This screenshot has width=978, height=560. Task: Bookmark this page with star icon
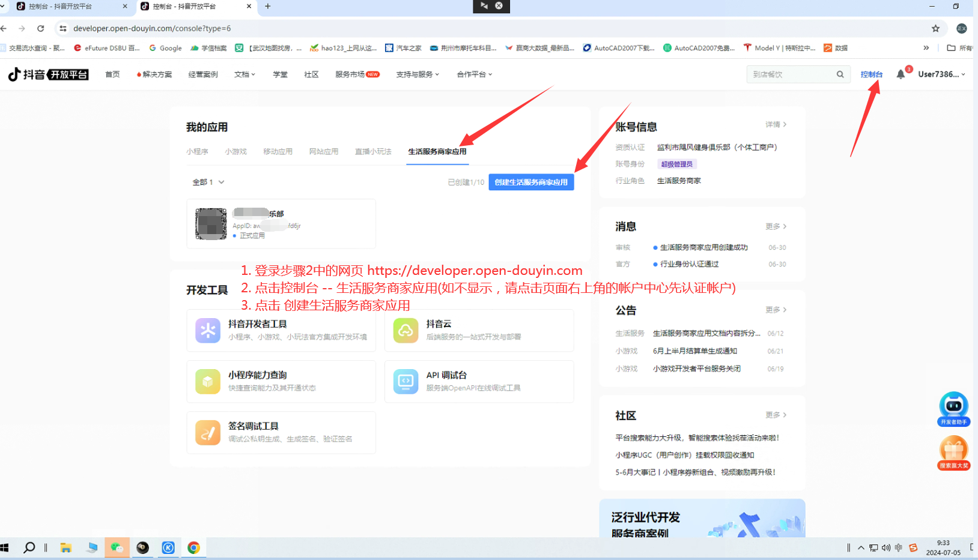click(935, 28)
